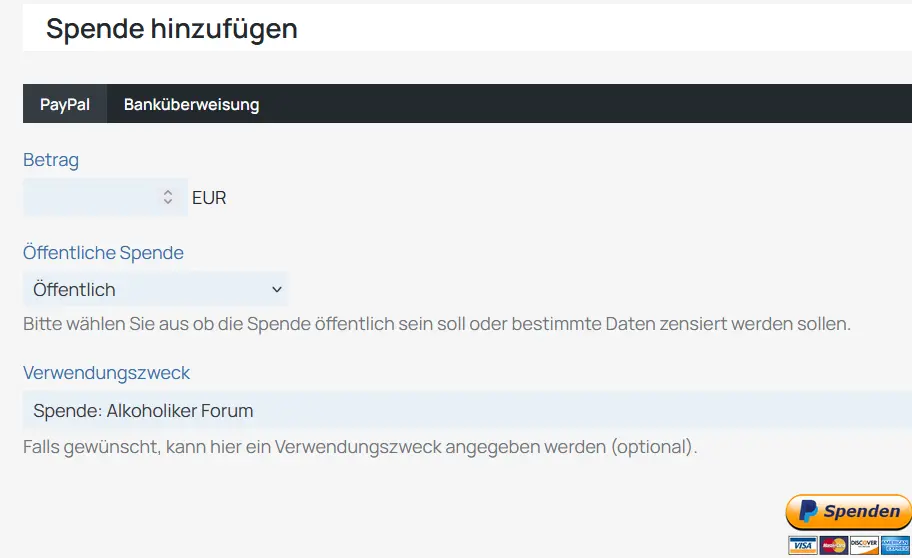This screenshot has height=558, width=912.
Task: Click the Betrag label
Action: pyautogui.click(x=51, y=159)
